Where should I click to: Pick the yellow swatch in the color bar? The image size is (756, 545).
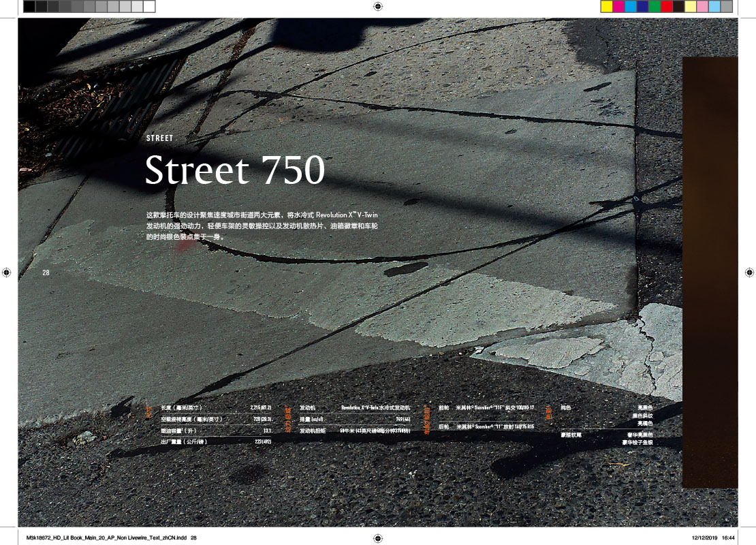pos(607,6)
